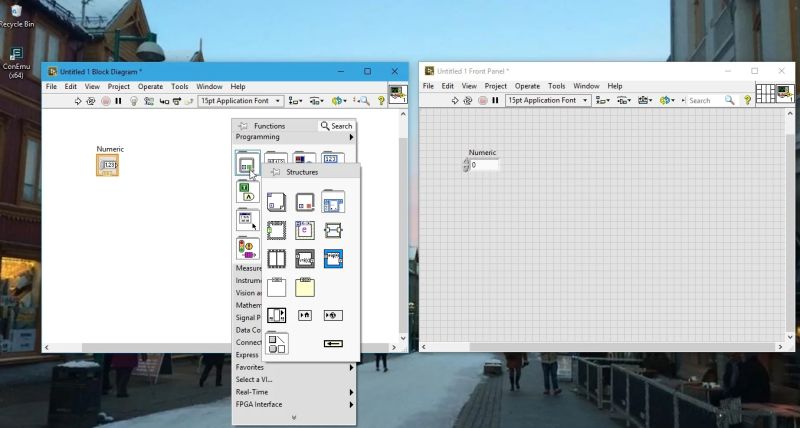800x428 pixels.
Task: Click Search button in Functions palette
Action: 337,126
